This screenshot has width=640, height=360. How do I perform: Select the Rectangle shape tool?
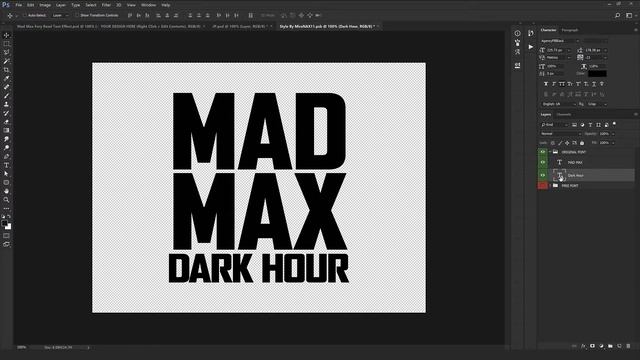pos(6,182)
